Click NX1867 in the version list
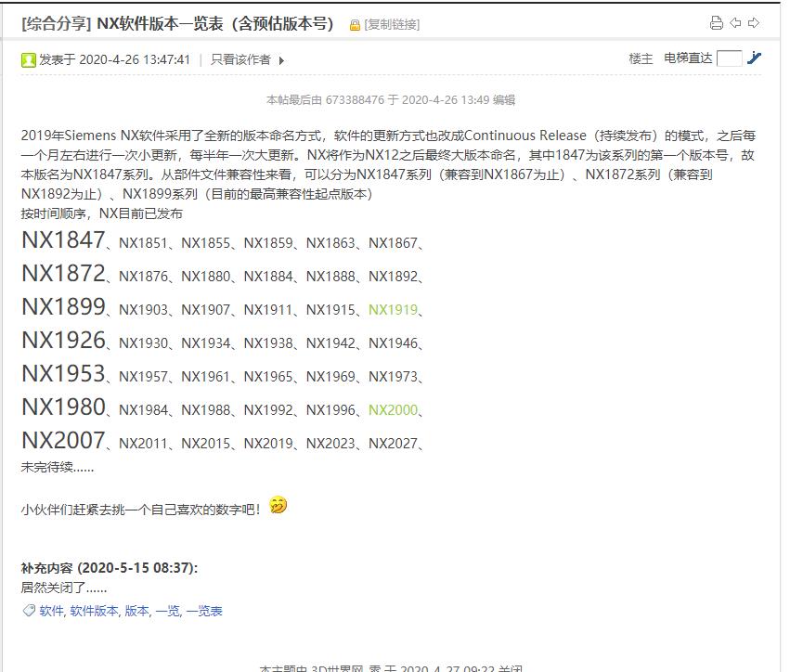Image resolution: width=790 pixels, height=672 pixels. 393,243
